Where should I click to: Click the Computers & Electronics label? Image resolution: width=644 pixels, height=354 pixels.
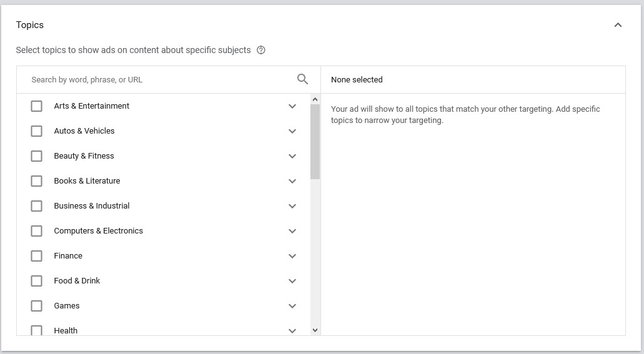tap(98, 231)
